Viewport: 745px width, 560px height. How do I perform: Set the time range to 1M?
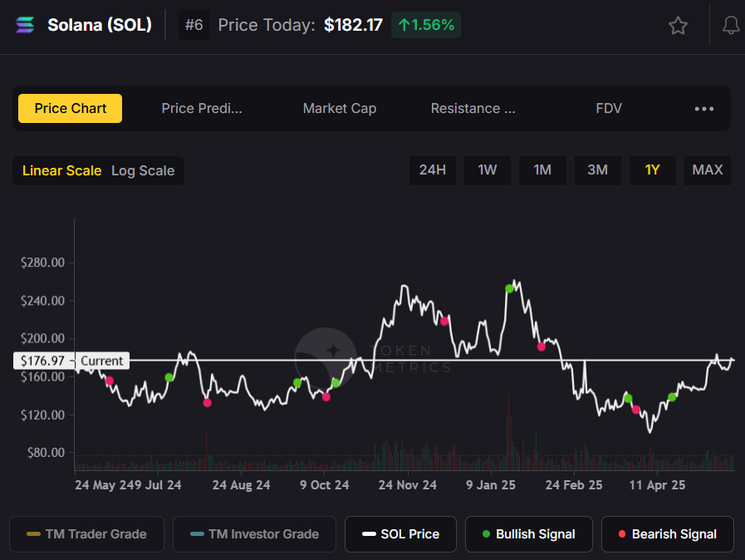(542, 170)
